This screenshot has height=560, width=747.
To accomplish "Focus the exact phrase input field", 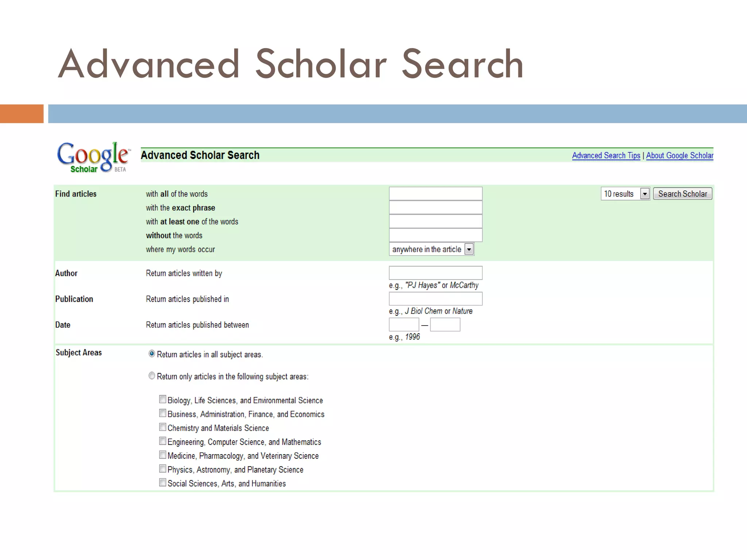I will 436,207.
